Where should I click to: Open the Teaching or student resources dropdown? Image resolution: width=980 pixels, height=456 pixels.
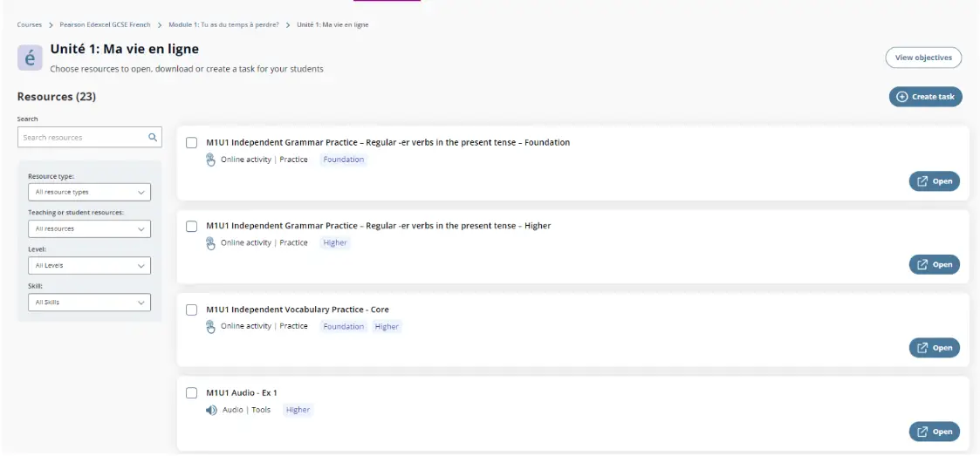(x=89, y=228)
